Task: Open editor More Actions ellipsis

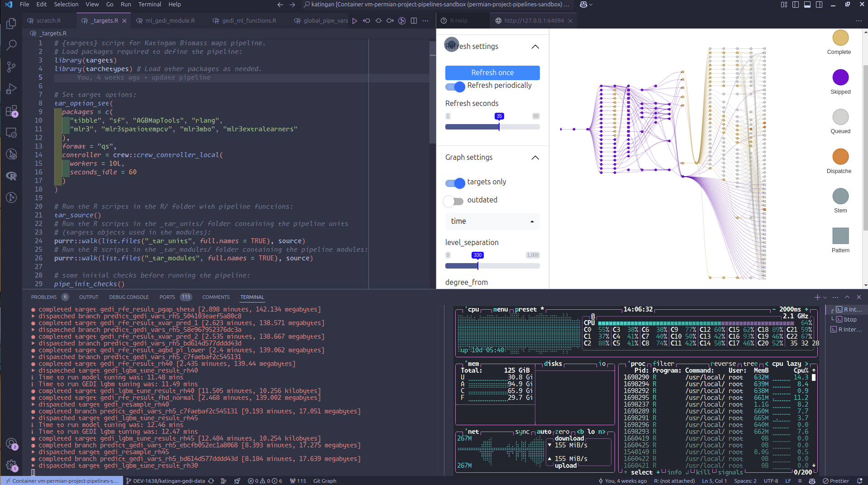Action: [425, 21]
